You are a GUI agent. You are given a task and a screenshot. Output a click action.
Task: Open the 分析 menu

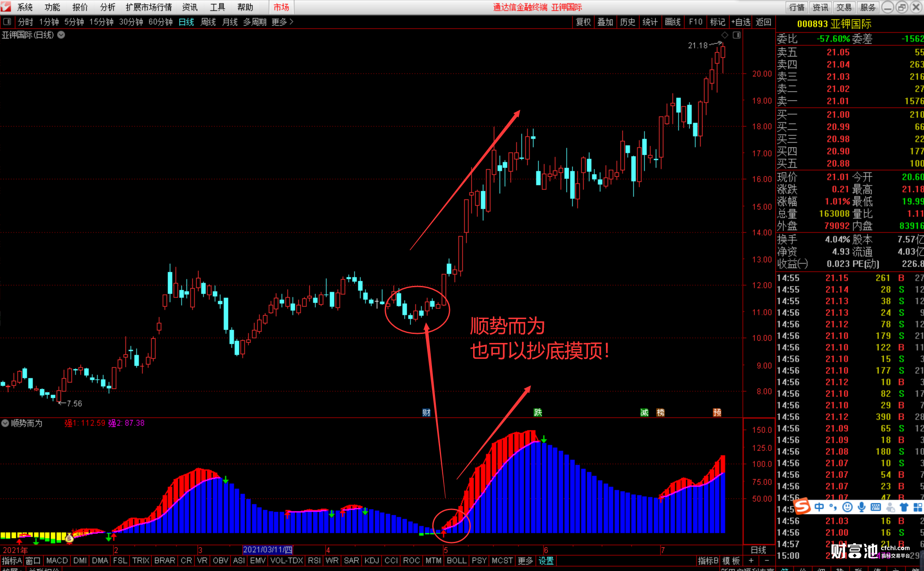coord(107,7)
